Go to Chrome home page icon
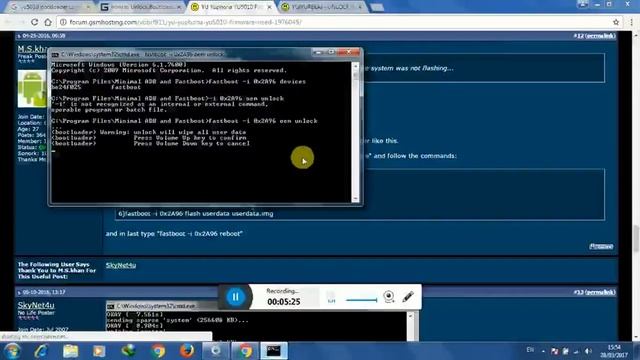Screen dimensions: 640x360 click(48, 22)
